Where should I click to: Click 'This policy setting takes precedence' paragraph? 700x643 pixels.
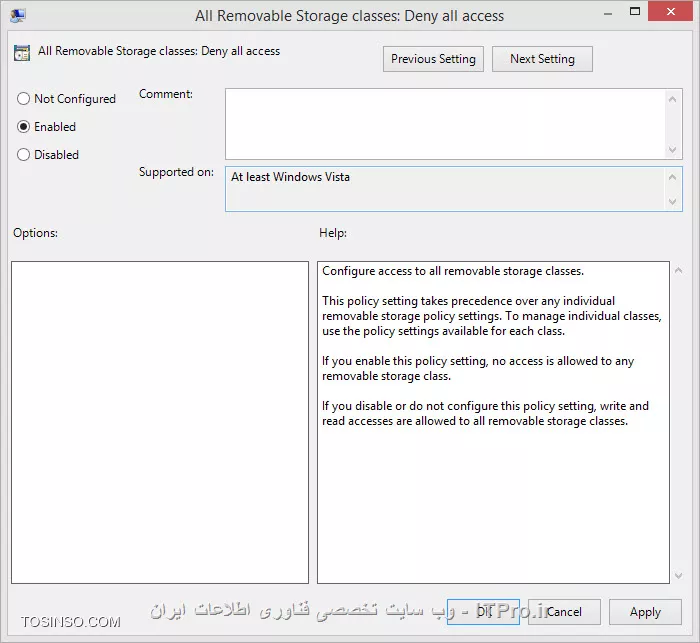pos(492,316)
